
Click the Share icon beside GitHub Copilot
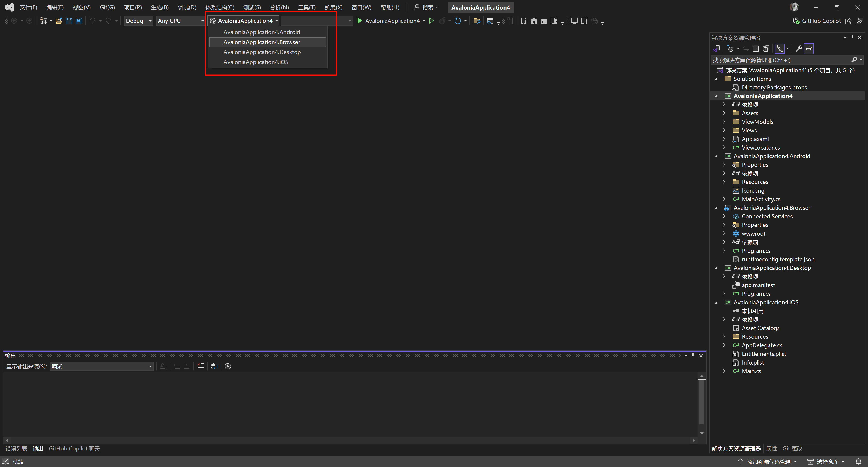click(x=849, y=21)
